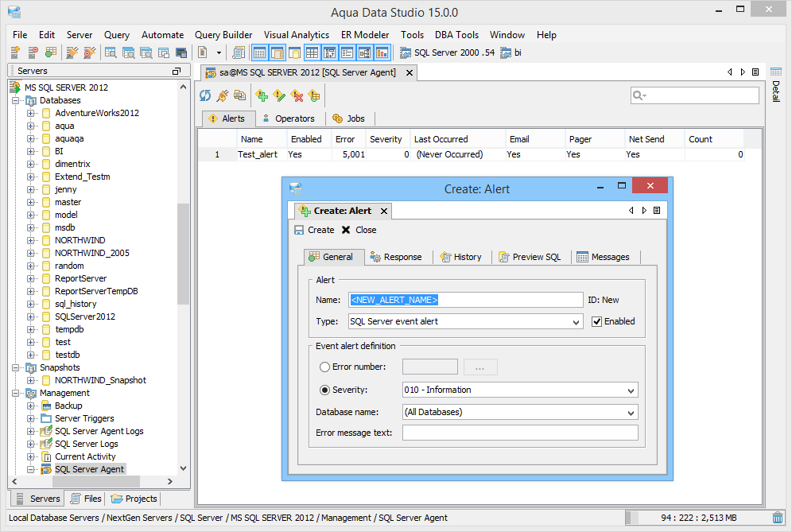792x532 pixels.
Task: Open the bi server shortcut
Action: coord(511,52)
